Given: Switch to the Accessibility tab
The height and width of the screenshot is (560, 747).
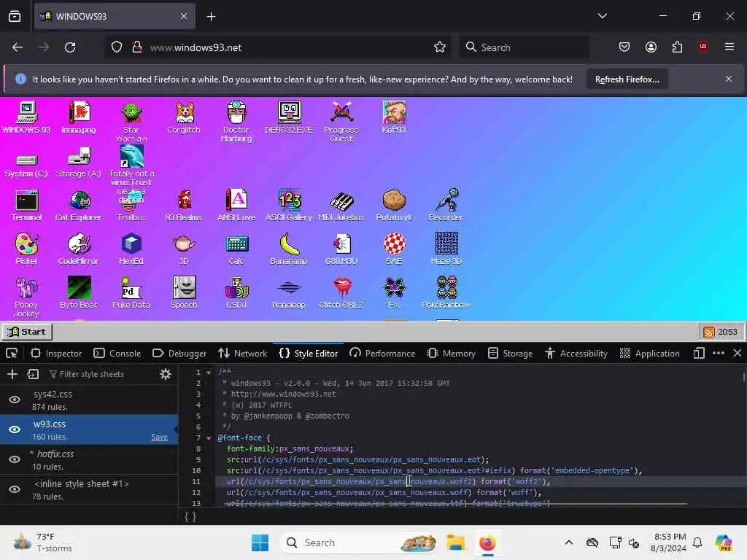Looking at the screenshot, I should point(576,354).
